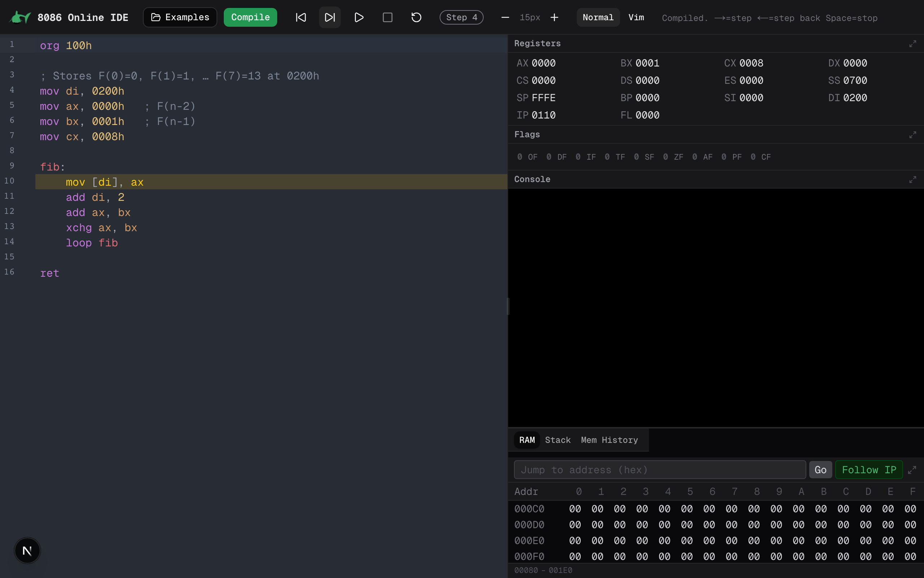Click the 000F0 memory address row
Viewport: 924px width, 578px height.
pyautogui.click(x=715, y=557)
